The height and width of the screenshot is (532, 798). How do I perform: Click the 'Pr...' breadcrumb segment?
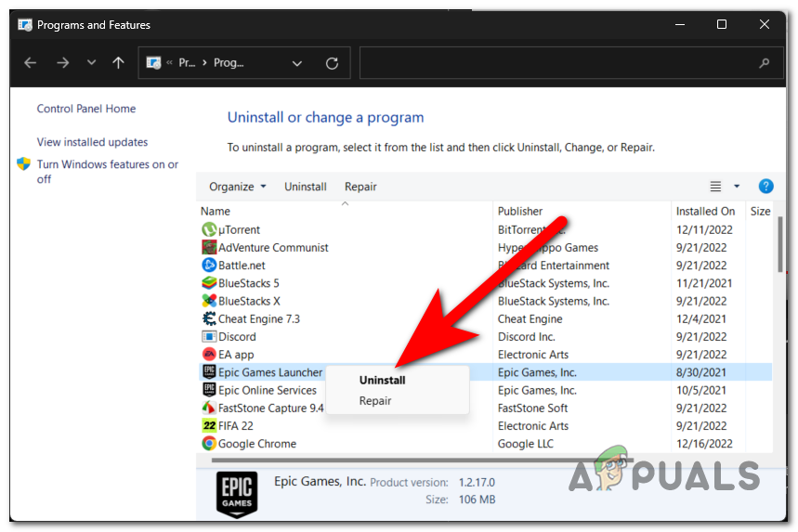187,62
